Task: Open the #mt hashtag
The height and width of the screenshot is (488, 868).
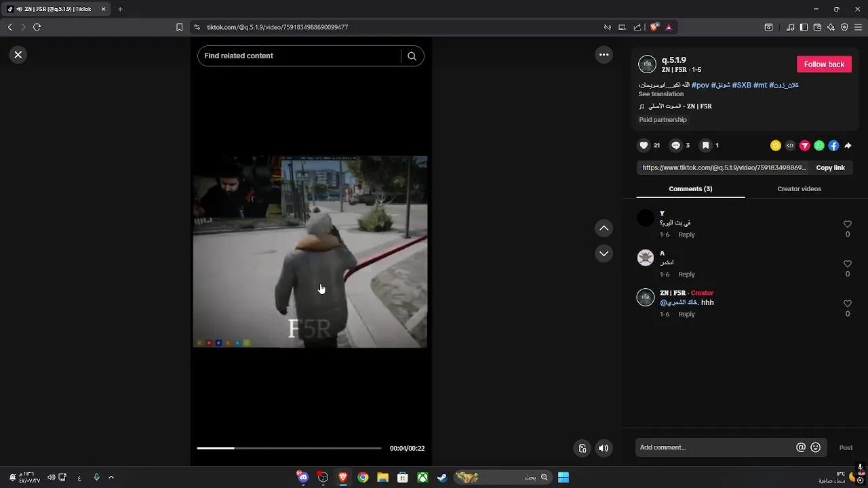Action: pyautogui.click(x=760, y=85)
